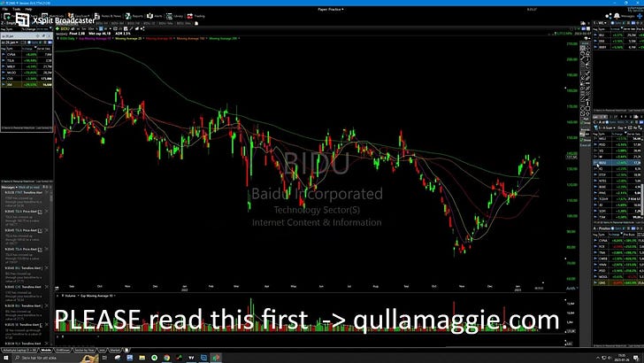The height and width of the screenshot is (363, 644).
Task: Click the Windows taskbar search box
Action: click(x=56, y=358)
